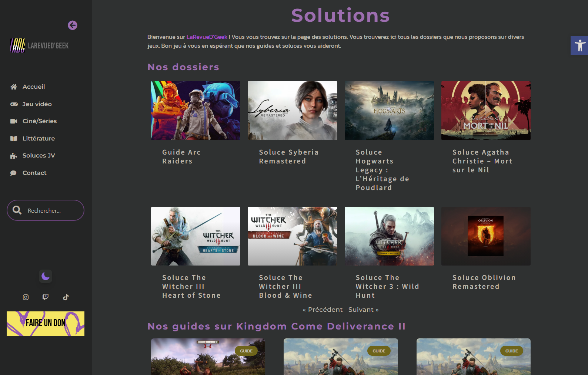The image size is (588, 375).
Task: Navigate to Soluces JV
Action: (x=39, y=155)
